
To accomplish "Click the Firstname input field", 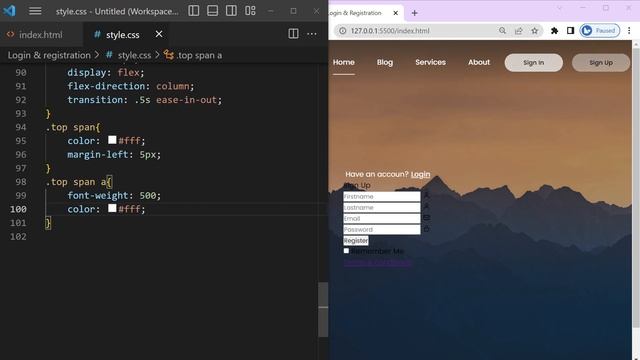I will pos(382,196).
